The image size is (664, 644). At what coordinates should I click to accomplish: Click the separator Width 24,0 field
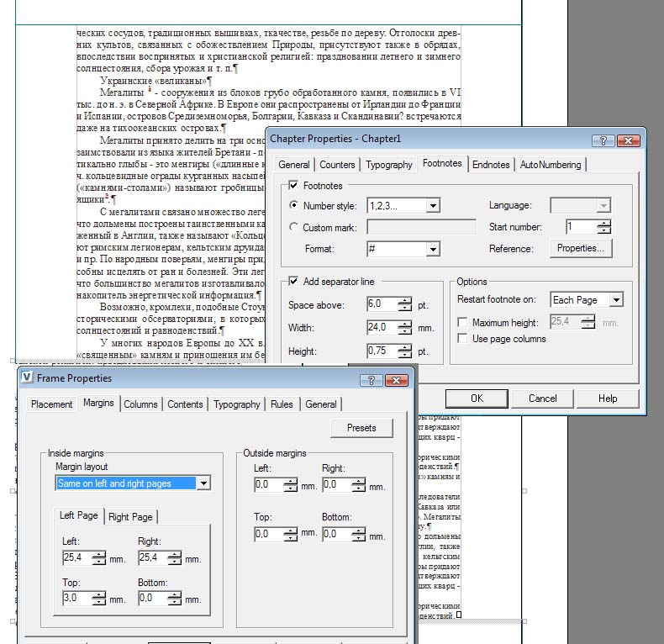382,328
